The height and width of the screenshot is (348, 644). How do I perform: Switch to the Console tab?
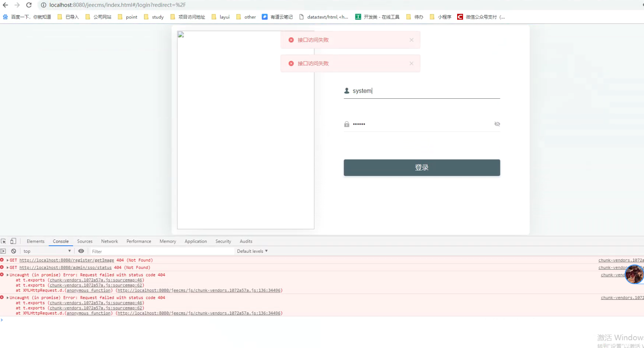click(61, 241)
